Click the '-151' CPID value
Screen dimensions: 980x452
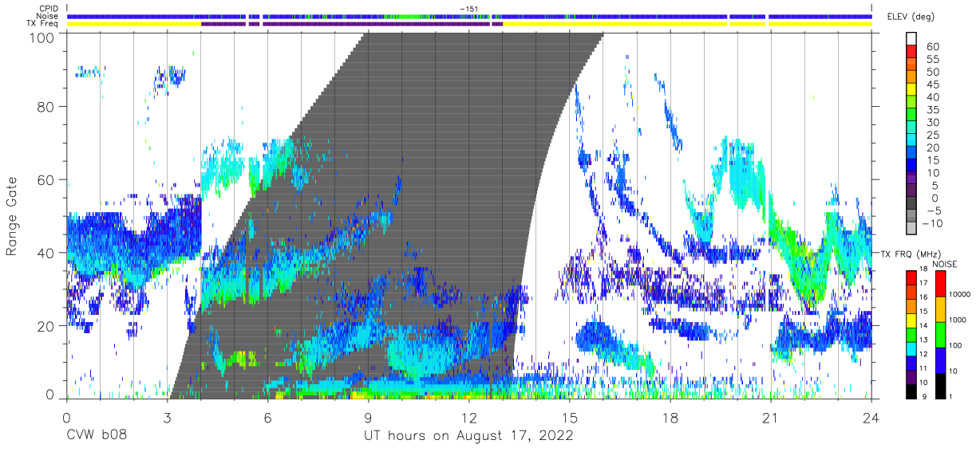(x=469, y=8)
